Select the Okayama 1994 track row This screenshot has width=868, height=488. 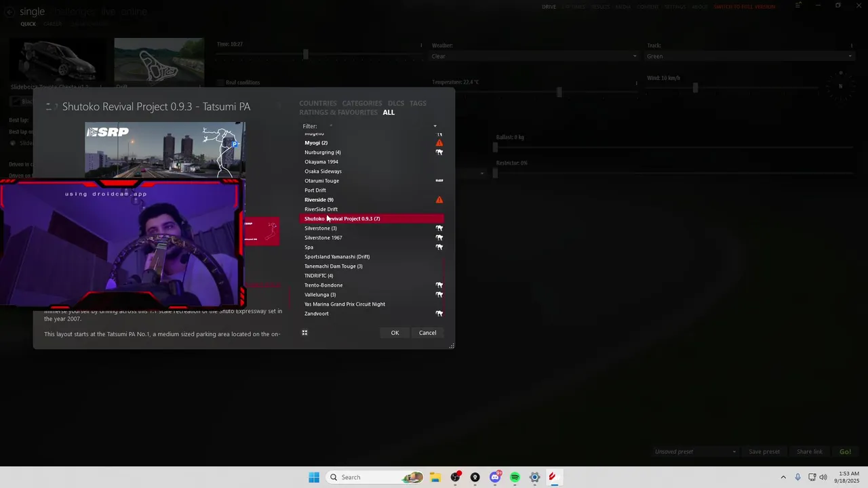[372, 162]
